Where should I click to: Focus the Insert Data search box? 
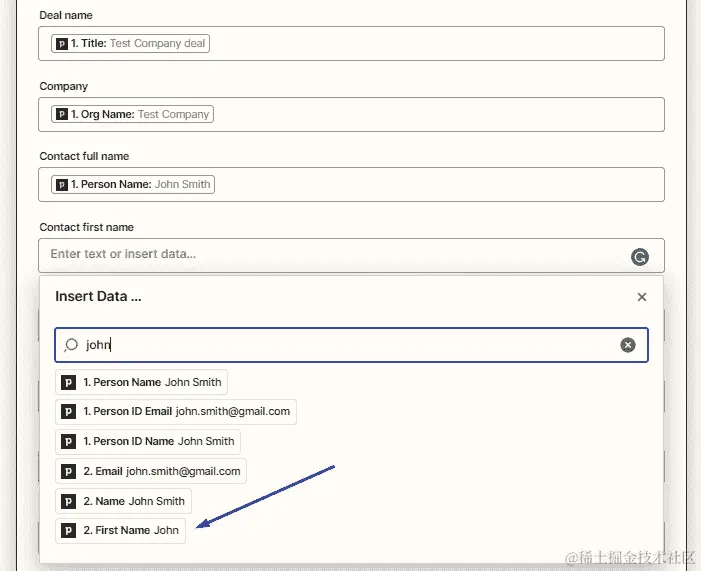[351, 345]
